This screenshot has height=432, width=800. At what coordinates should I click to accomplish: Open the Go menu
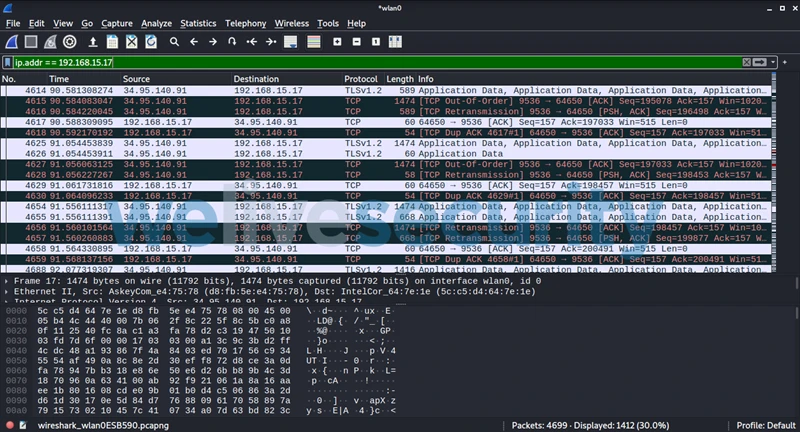(x=87, y=23)
